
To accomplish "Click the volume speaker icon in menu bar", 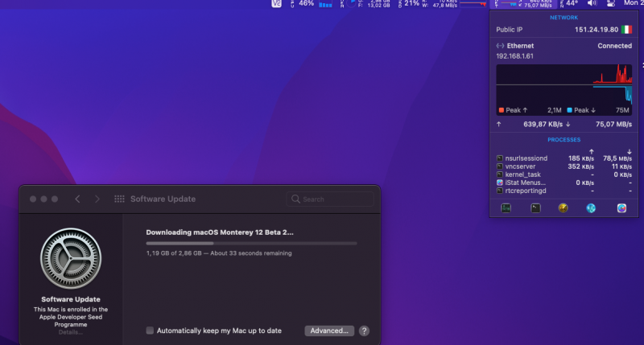I will [x=592, y=3].
